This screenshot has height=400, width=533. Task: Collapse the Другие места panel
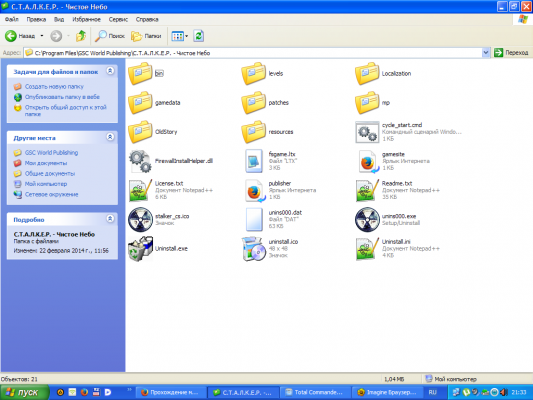click(110, 137)
